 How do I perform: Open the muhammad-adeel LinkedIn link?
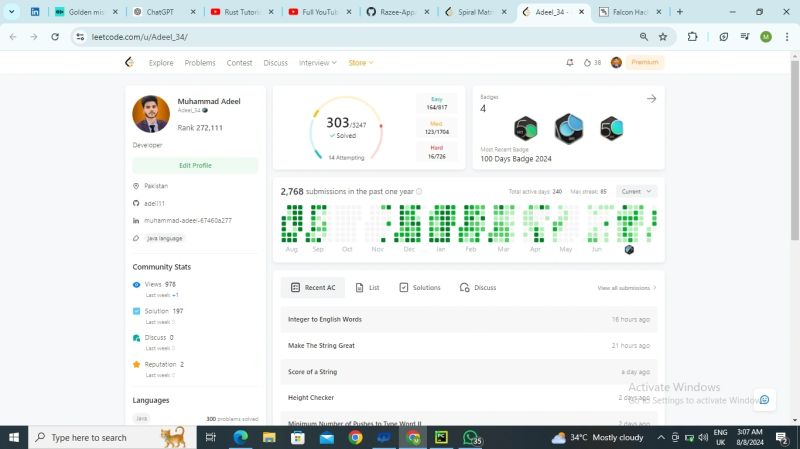tap(188, 220)
